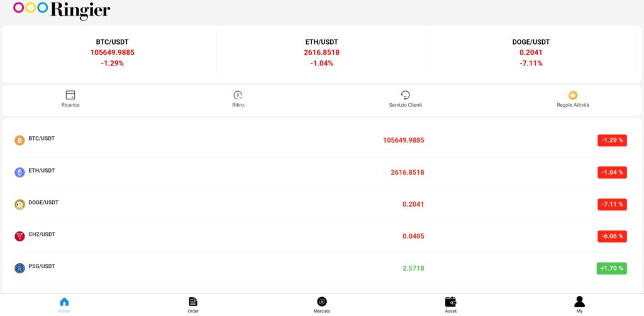Select DOGE/USDT pair name in list

point(43,203)
